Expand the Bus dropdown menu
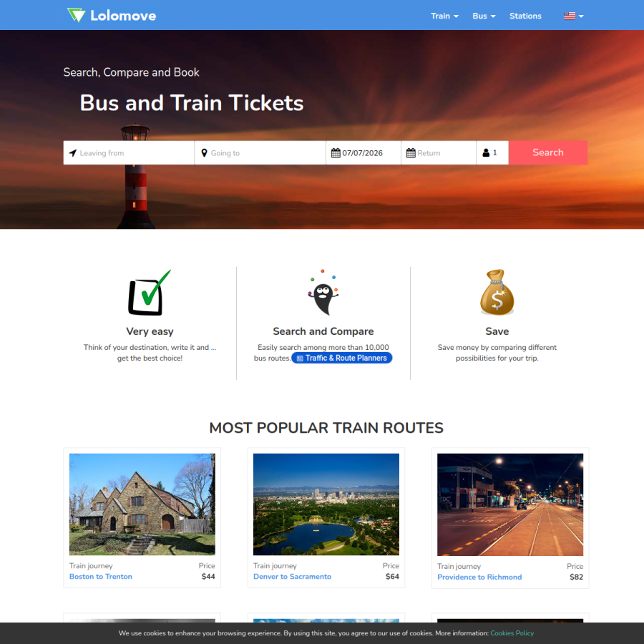The image size is (644, 644). [x=484, y=16]
